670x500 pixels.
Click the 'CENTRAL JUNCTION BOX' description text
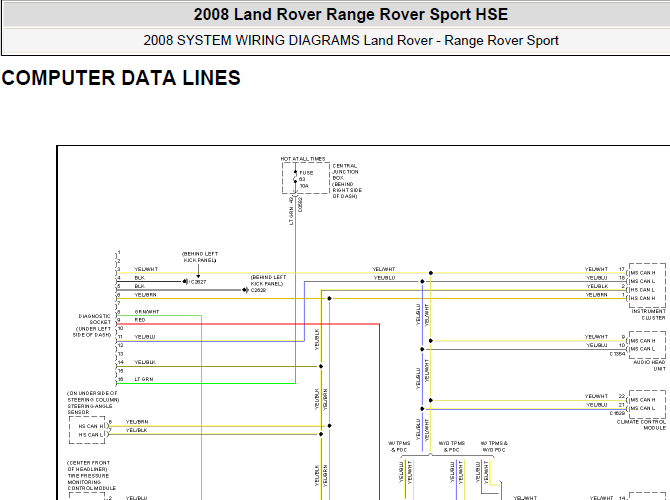pos(347,181)
